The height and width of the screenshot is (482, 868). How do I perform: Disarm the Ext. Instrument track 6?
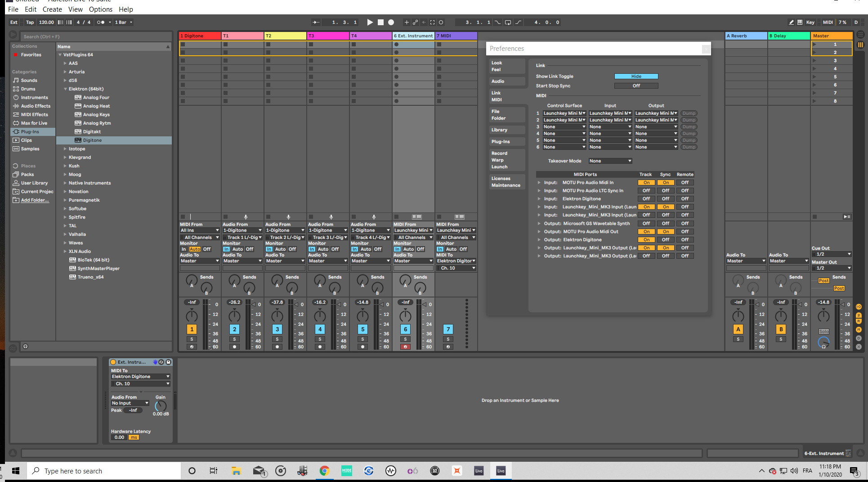(405, 347)
